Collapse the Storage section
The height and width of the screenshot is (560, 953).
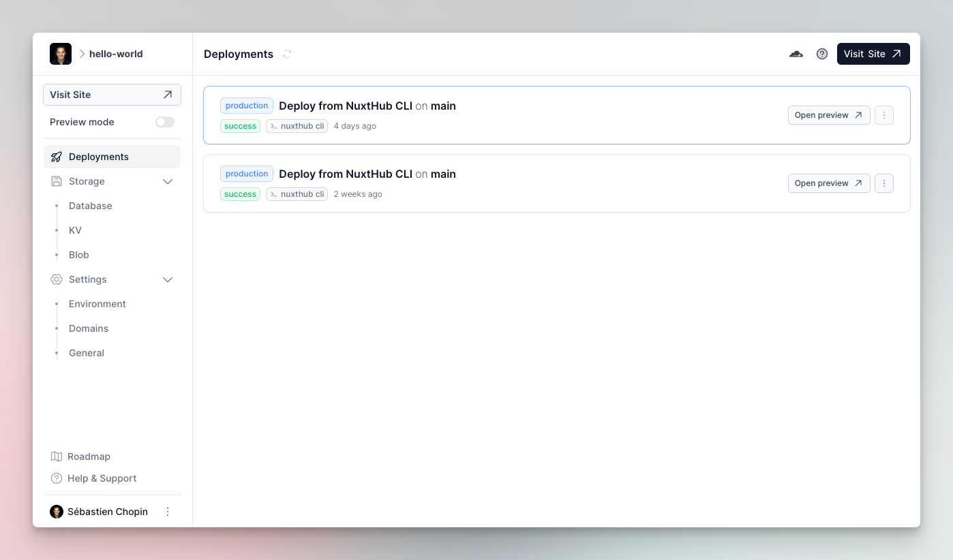[x=168, y=181]
